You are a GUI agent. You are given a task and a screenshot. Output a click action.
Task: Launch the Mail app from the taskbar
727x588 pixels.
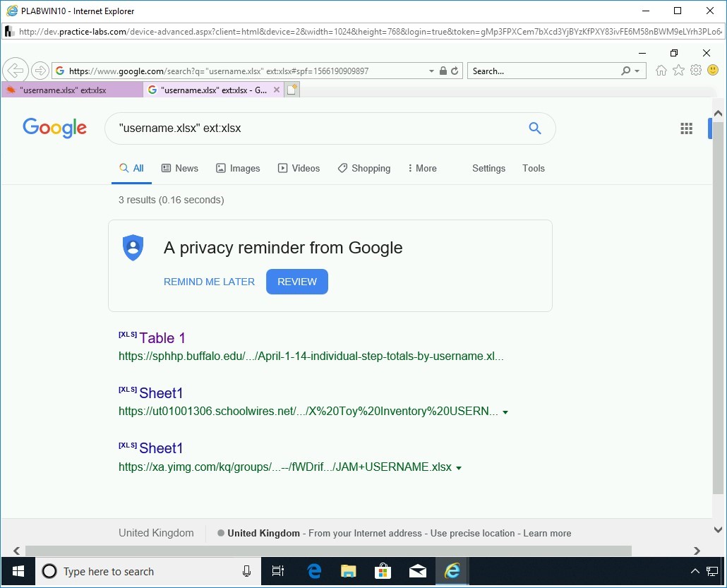tap(417, 571)
